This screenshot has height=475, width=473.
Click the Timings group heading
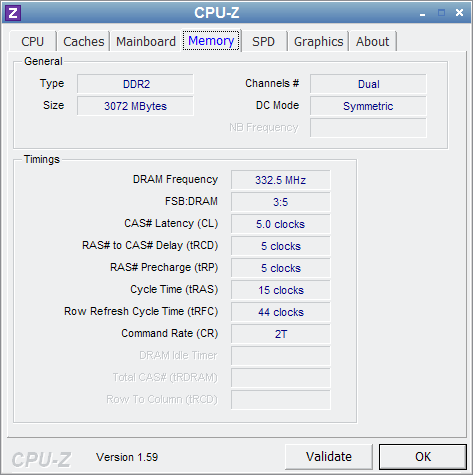pos(42,159)
